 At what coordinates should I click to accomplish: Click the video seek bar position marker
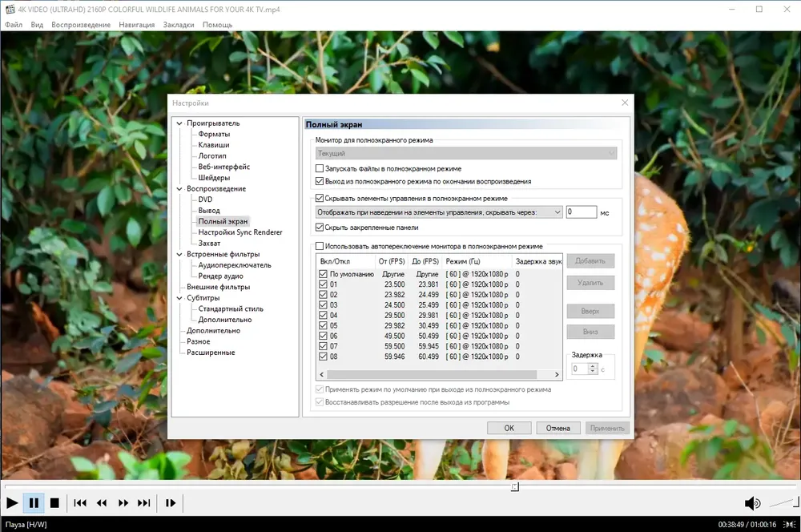[x=515, y=486]
